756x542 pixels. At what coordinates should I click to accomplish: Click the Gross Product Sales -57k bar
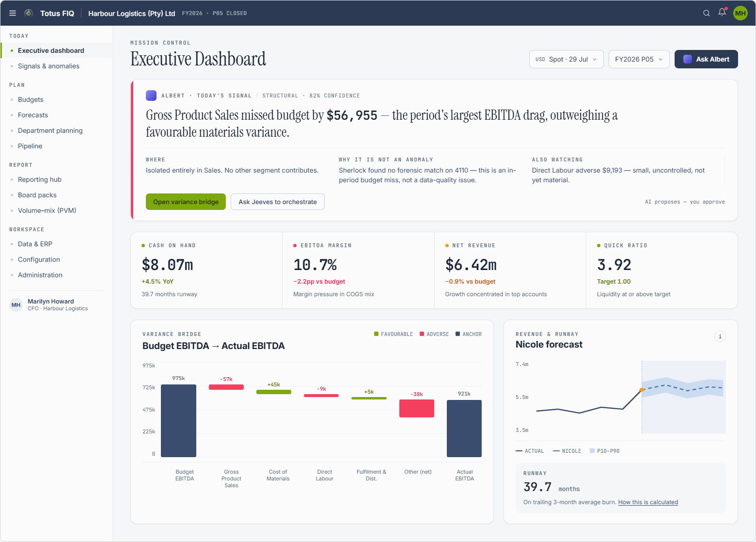click(226, 387)
